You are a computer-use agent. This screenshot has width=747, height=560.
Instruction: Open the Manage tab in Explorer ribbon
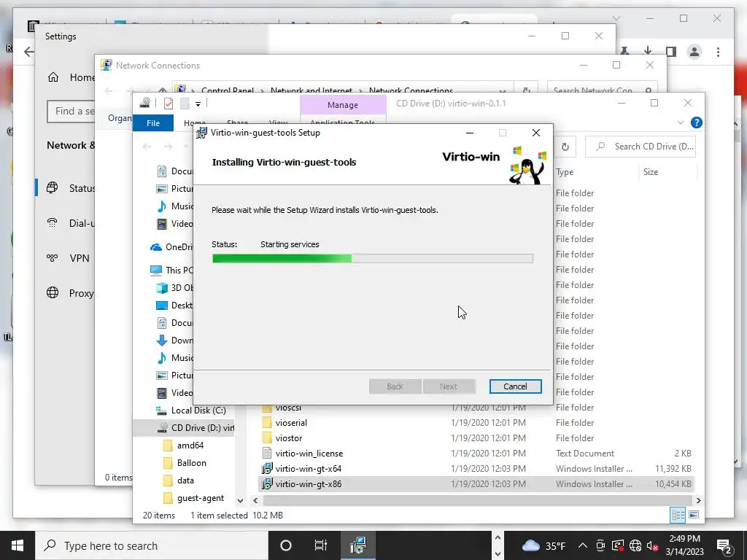343,105
